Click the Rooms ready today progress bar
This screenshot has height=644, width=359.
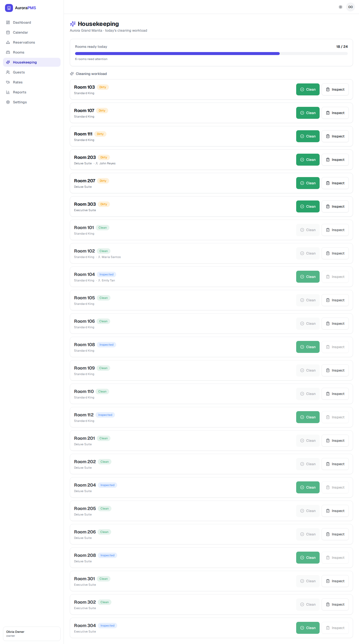coord(211,54)
